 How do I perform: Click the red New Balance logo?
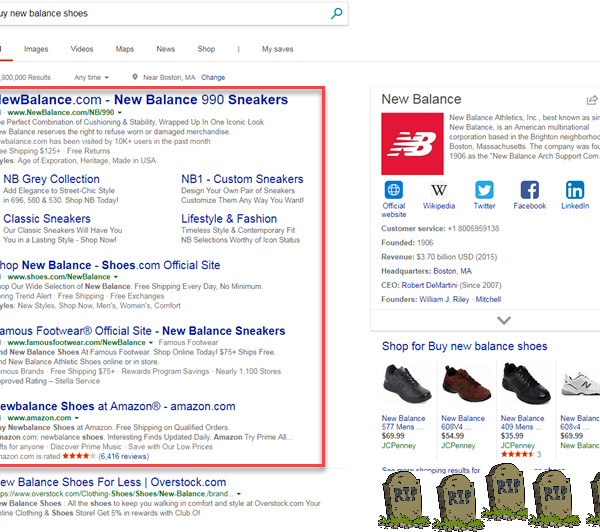[x=410, y=139]
